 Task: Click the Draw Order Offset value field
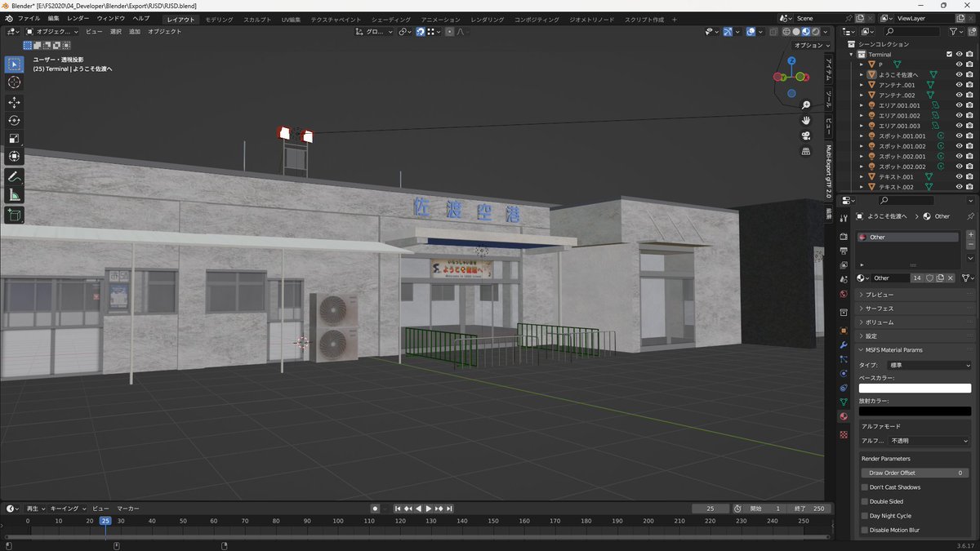pyautogui.click(x=915, y=473)
